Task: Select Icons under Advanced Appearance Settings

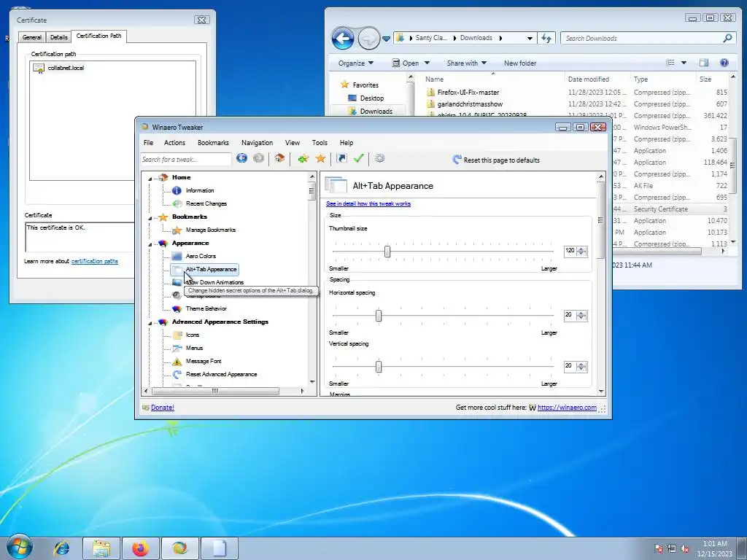Action: click(x=193, y=335)
